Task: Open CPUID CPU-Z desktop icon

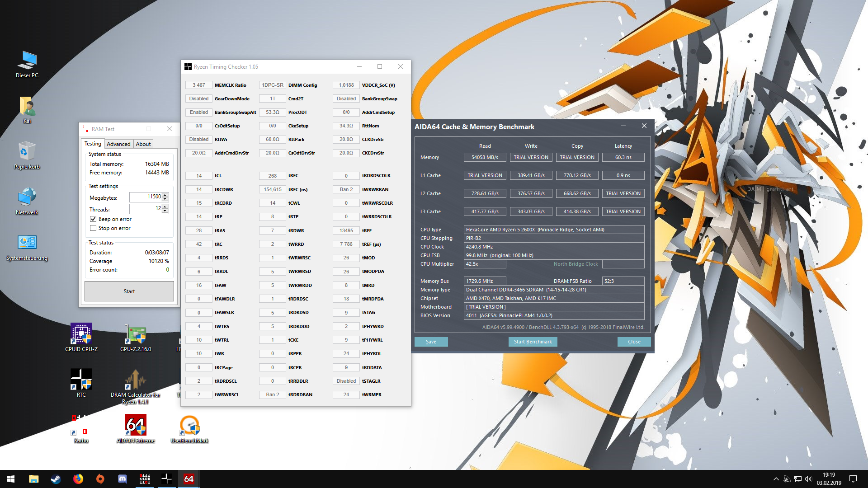Action: click(81, 334)
